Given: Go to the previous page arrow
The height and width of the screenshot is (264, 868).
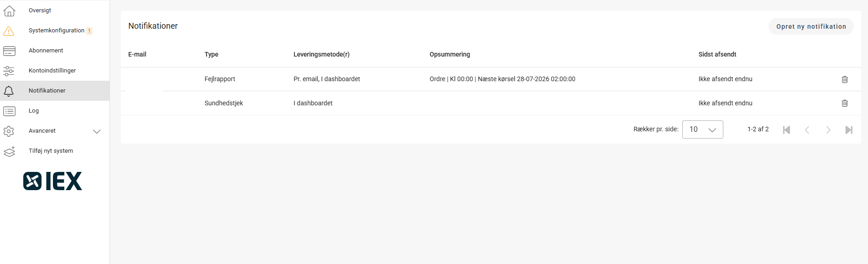Looking at the screenshot, I should tap(807, 130).
